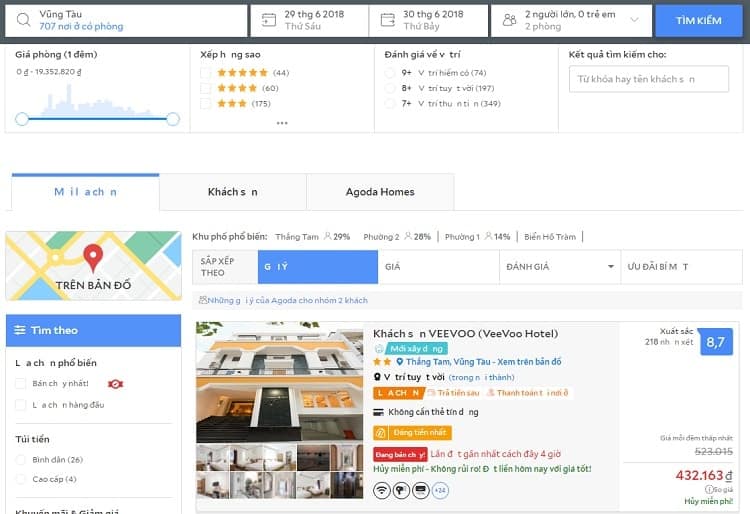This screenshot has width=750, height=514.
Task: Select the 8+ location rating option
Action: 390,88
